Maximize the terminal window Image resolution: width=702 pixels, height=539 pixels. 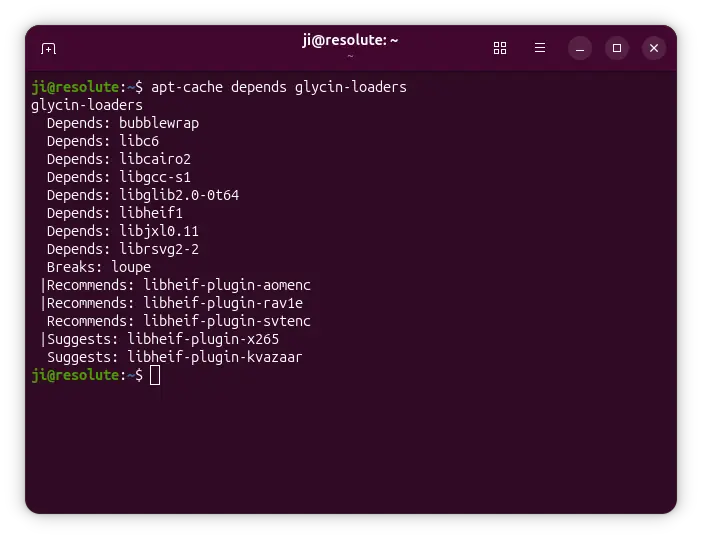(616, 48)
